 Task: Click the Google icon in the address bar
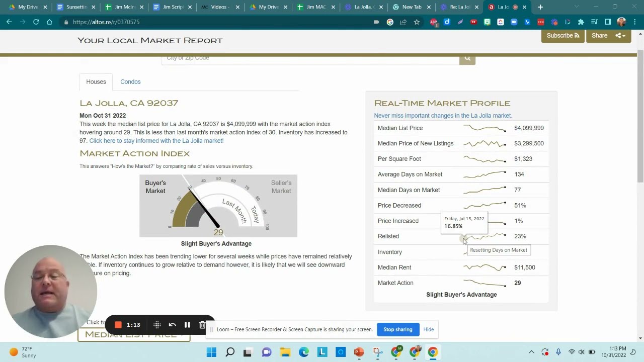(x=390, y=22)
